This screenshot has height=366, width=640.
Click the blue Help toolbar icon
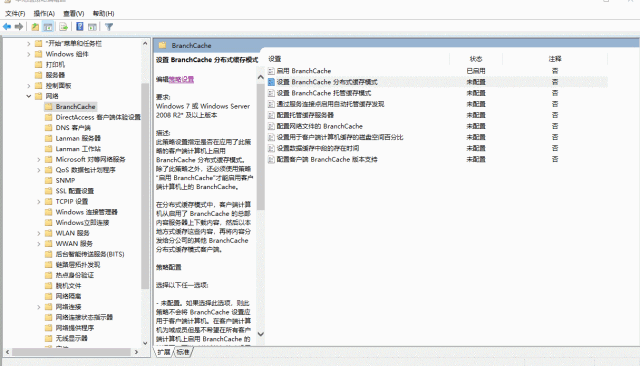[x=80, y=27]
